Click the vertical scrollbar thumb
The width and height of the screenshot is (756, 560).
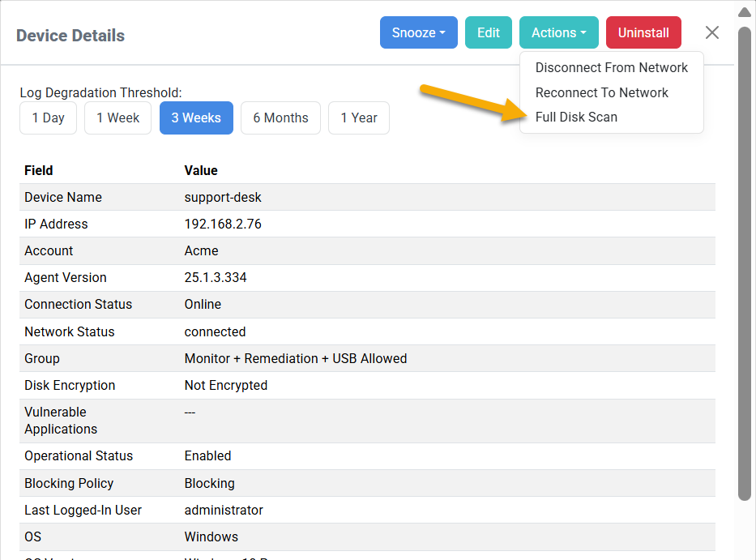(745, 259)
